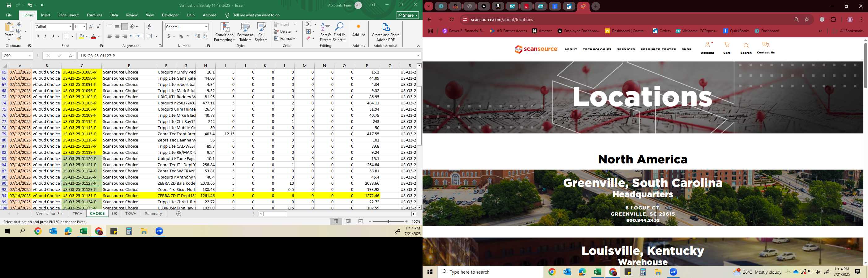The image size is (868, 278).
Task: Click the Fill down-arrow icon in Editing
Action: [308, 31]
